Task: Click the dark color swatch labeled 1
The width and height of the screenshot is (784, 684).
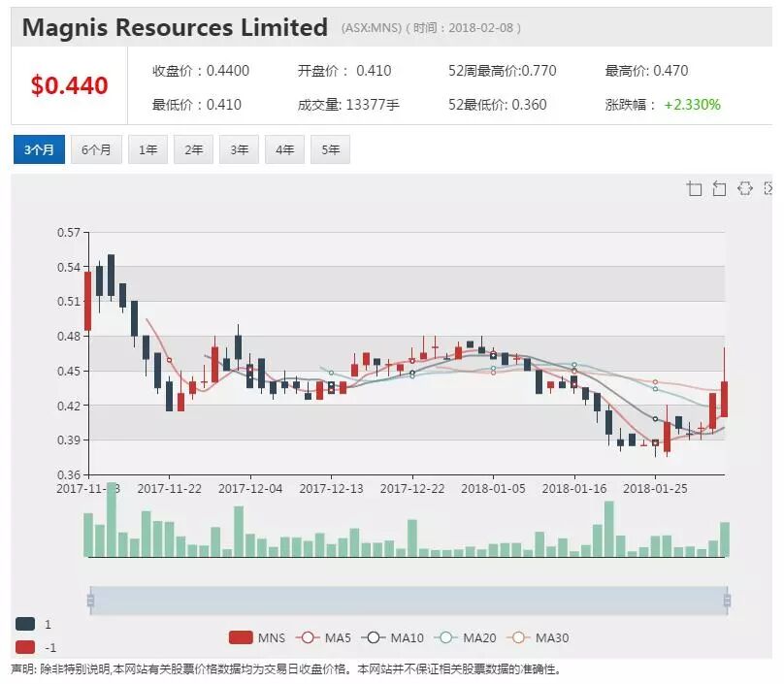Action: point(25,624)
